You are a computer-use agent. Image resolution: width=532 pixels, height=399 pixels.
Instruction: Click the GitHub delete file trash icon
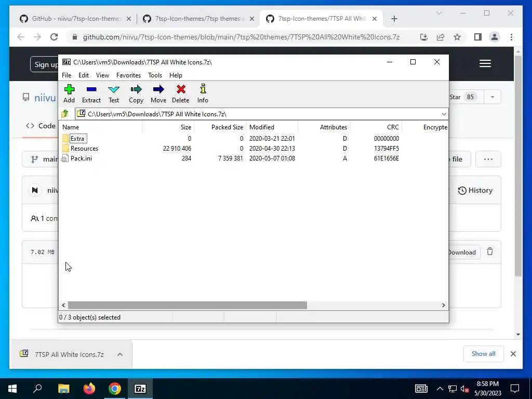click(490, 252)
